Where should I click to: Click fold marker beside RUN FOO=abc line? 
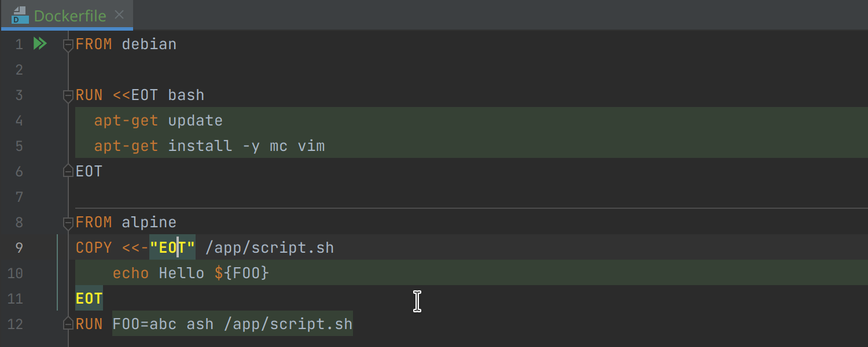tap(68, 324)
